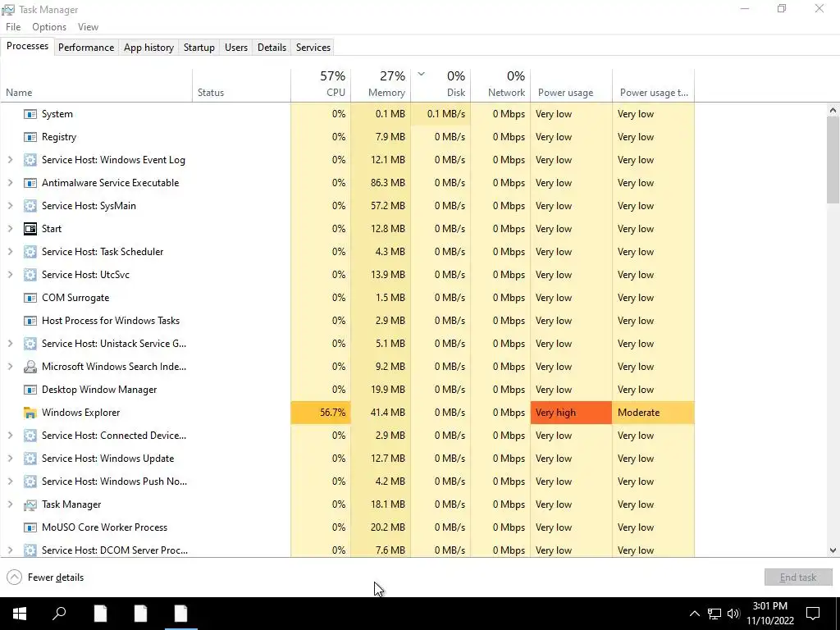Open the Windows Start menu
Screen dimensions: 840x630
[20, 614]
